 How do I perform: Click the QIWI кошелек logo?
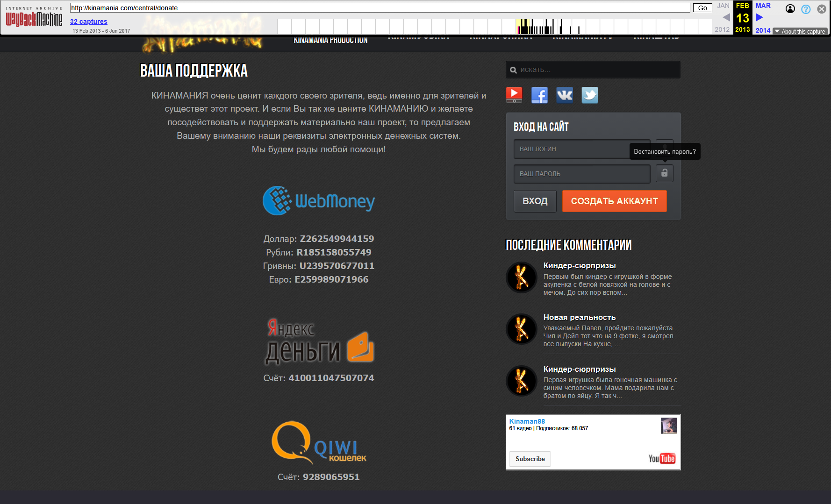point(319,442)
